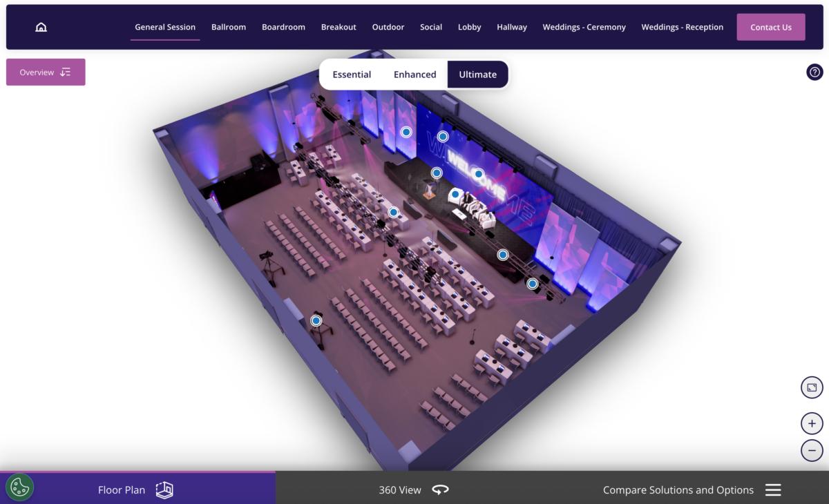Click hotspot on the stage podium chairs
829x504 pixels.
[x=455, y=194]
